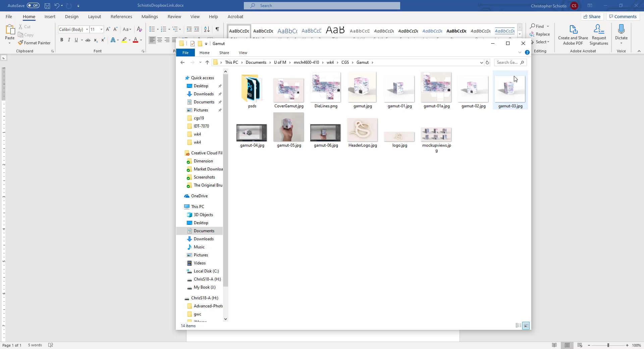
Task: Click the Paste icon in Clipboard group
Action: point(10,30)
